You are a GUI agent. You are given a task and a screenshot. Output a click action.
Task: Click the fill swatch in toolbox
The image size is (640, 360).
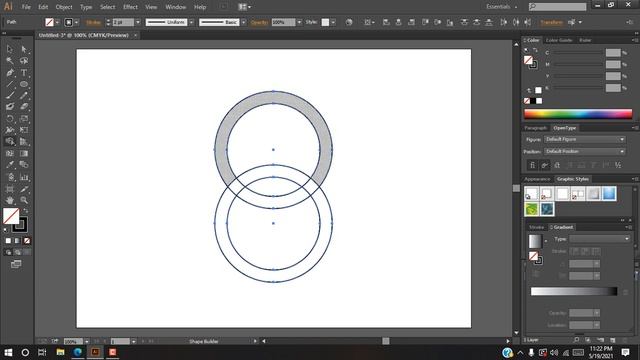click(11, 216)
